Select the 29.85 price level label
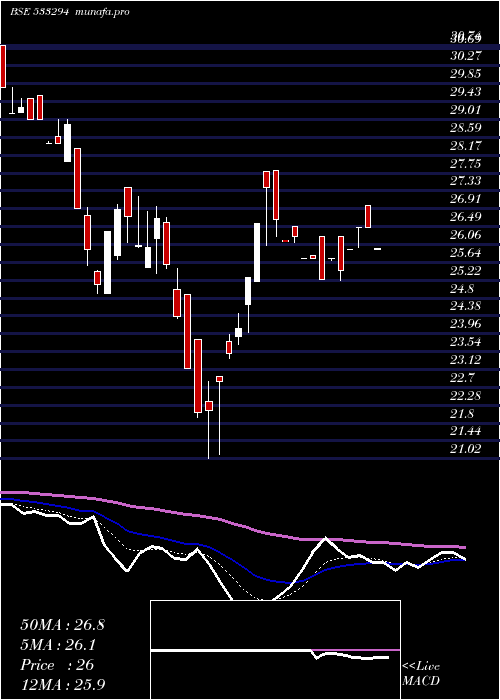The image size is (500, 700). (466, 74)
